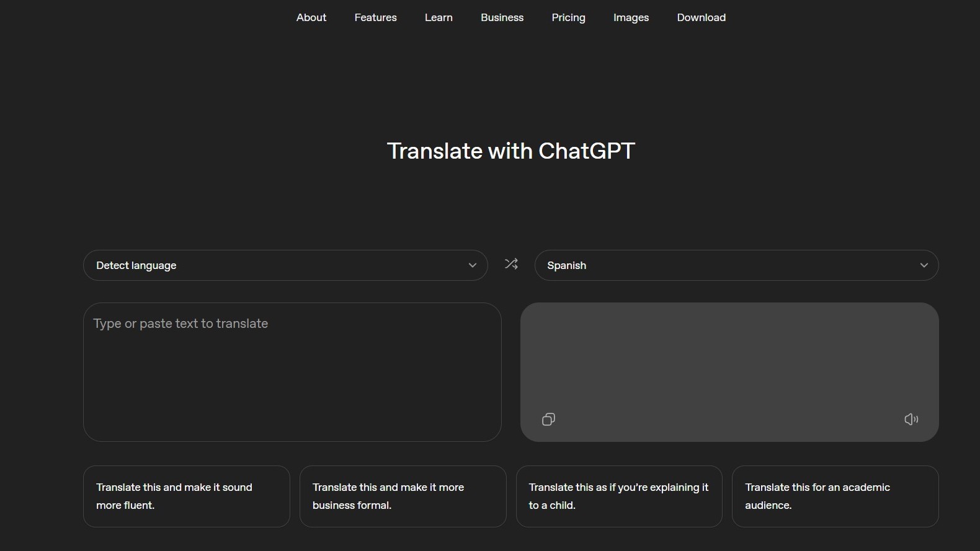The image size is (980, 551).
Task: Click the gray translation output panel
Action: tap(729, 359)
